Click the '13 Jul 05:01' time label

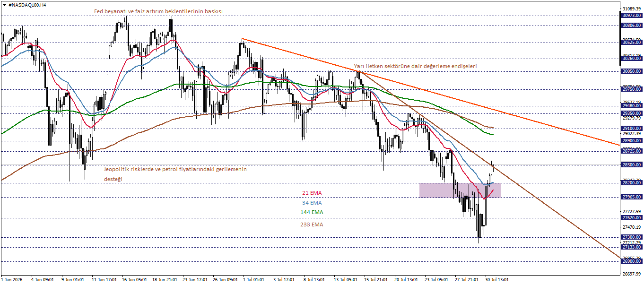pyautogui.click(x=346, y=279)
